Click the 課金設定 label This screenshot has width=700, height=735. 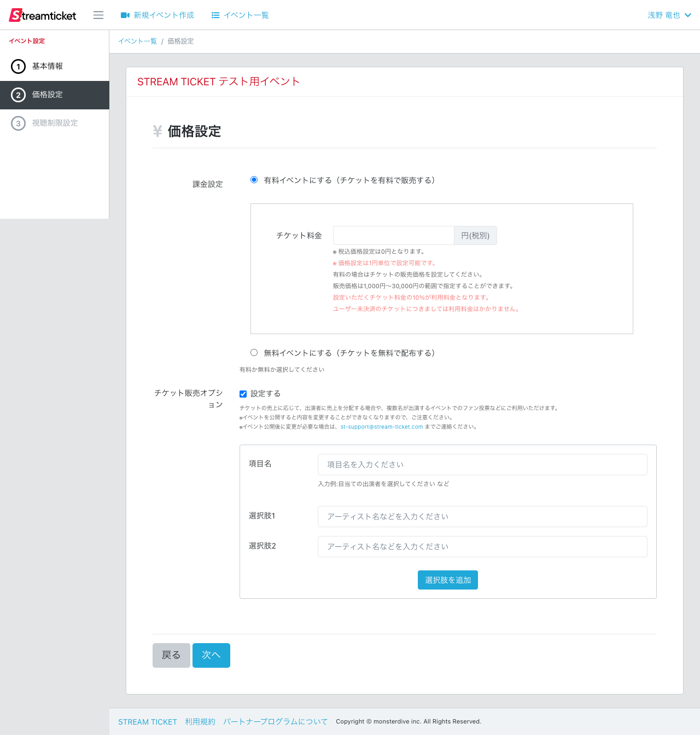(x=208, y=184)
